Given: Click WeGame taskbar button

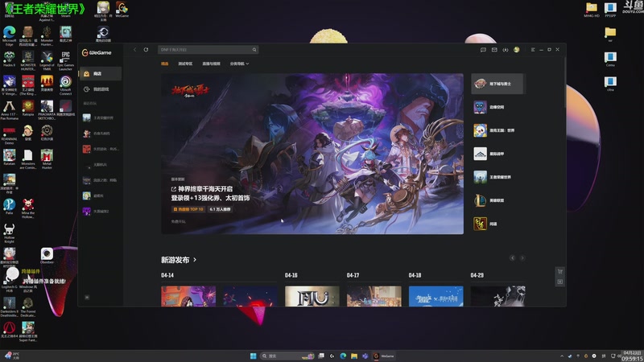Looking at the screenshot, I should (384, 356).
